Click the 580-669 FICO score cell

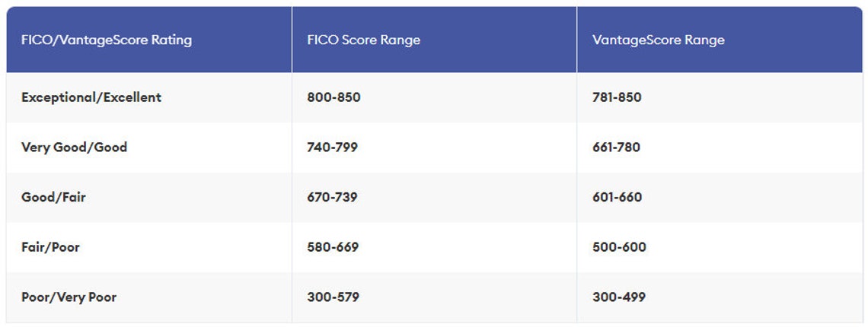tap(434, 247)
